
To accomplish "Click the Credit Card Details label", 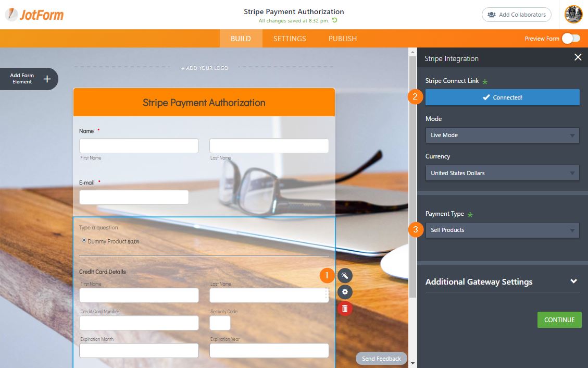I will [103, 272].
